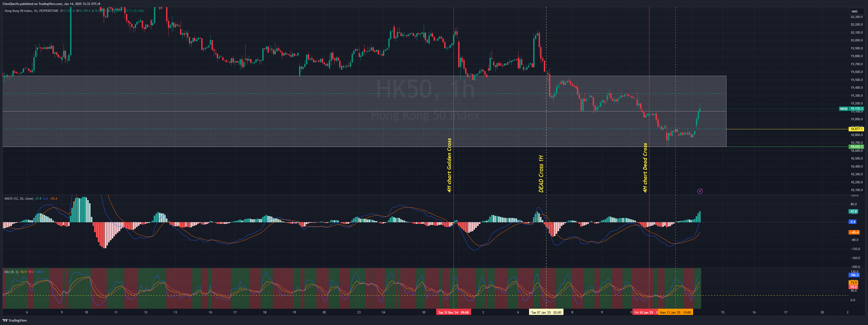This screenshot has width=868, height=325.
Task: Click the red KDJ 59.2 value tag
Action: pos(854,287)
